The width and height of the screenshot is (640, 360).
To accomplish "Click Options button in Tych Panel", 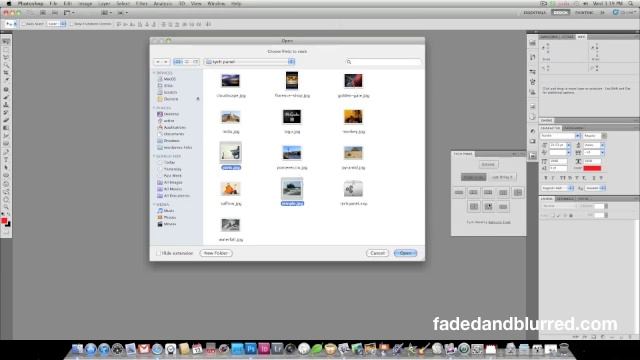I will pos(488,164).
